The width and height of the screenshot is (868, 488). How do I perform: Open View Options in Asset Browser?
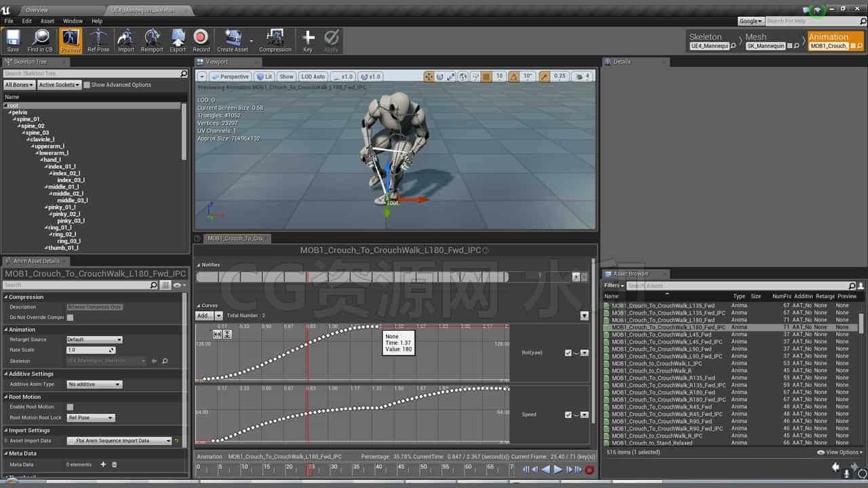[841, 452]
